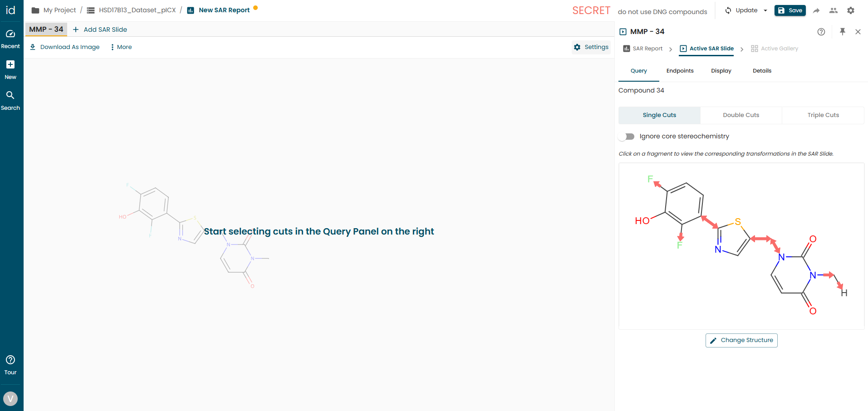
Task: Close the MMP - 34 panel
Action: tap(858, 32)
